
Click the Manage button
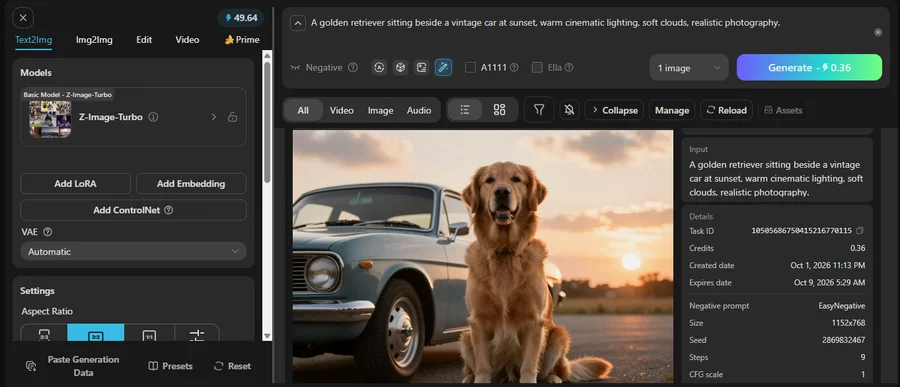pos(672,110)
